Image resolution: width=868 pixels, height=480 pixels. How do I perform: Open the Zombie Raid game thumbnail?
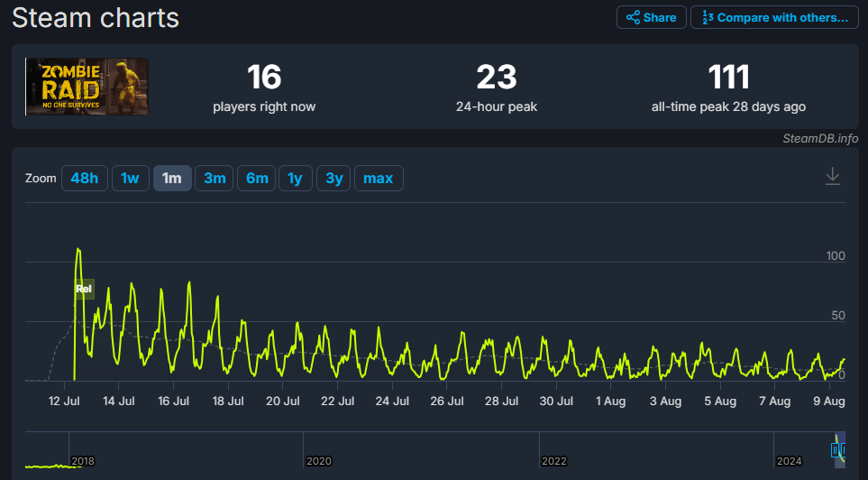click(87, 87)
